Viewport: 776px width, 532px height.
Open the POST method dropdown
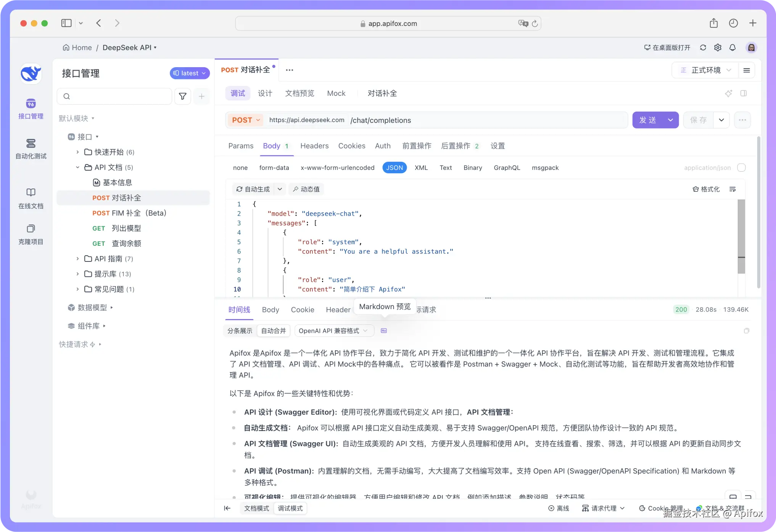[x=245, y=120]
